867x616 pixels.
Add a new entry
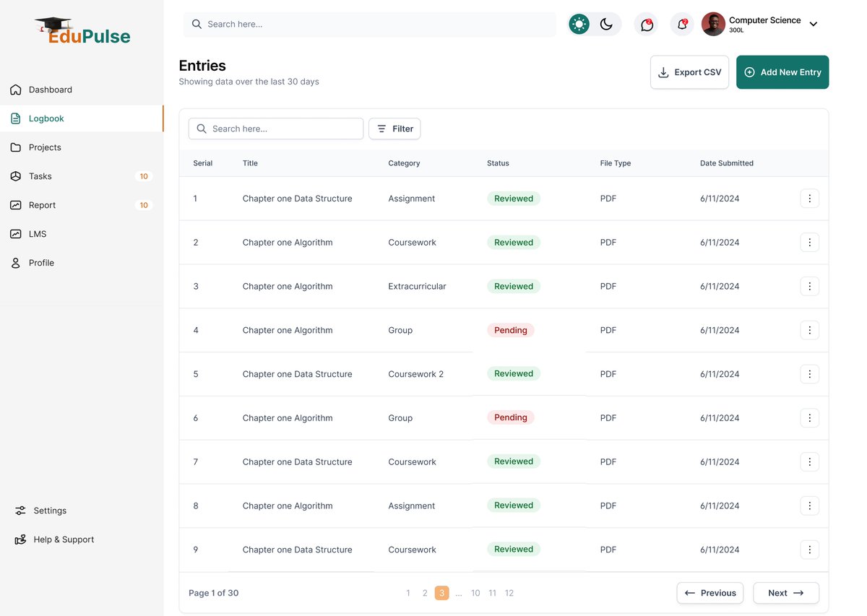point(782,72)
